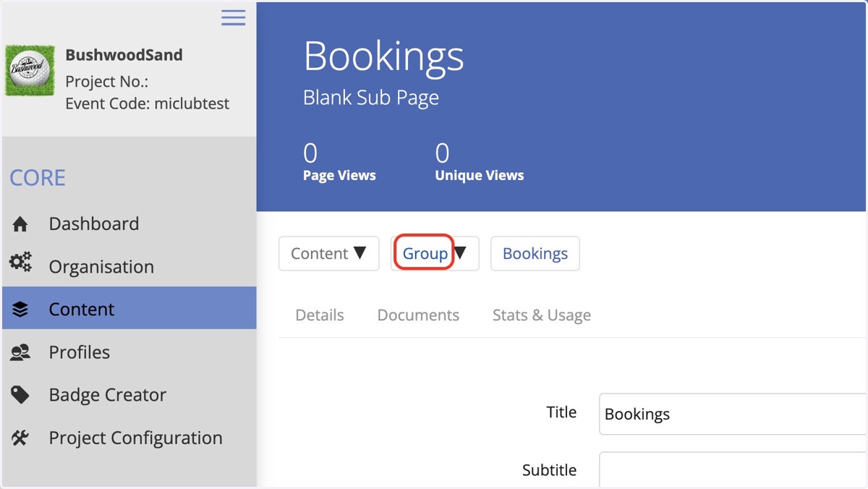This screenshot has height=489, width=868.
Task: Click the Bookings breadcrumb button
Action: pos(535,253)
